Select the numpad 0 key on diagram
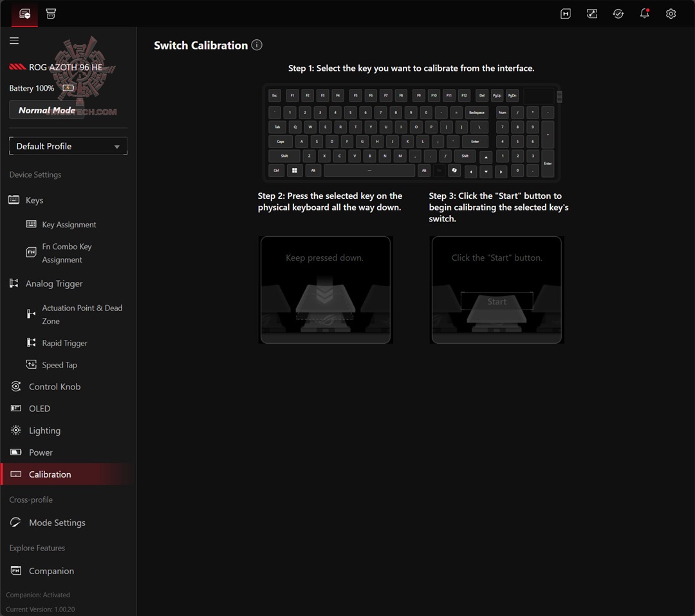Screen dimensions: 695x616 pyautogui.click(x=517, y=171)
